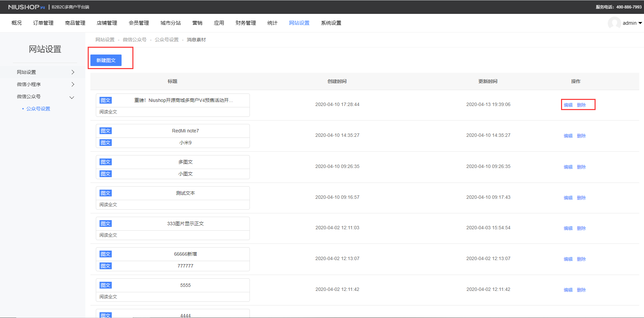This screenshot has height=318, width=644.
Task: Click the 图文 tag beside 333图片显示正文
Action: point(106,224)
